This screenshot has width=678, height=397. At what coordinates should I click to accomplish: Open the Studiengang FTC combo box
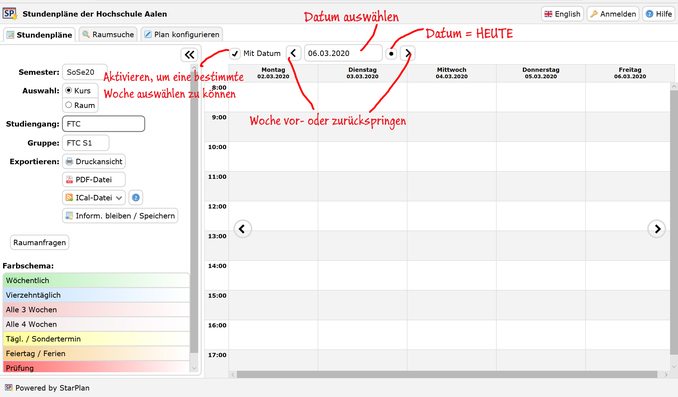tap(103, 124)
